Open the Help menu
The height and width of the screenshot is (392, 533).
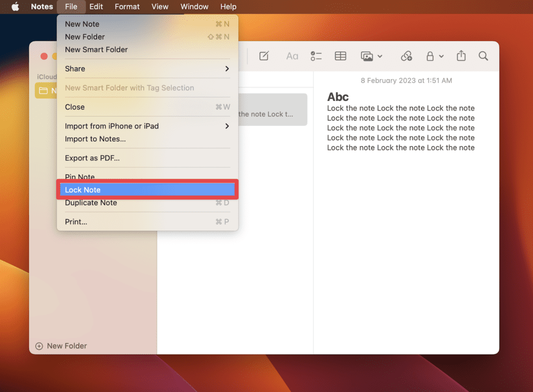pyautogui.click(x=228, y=6)
